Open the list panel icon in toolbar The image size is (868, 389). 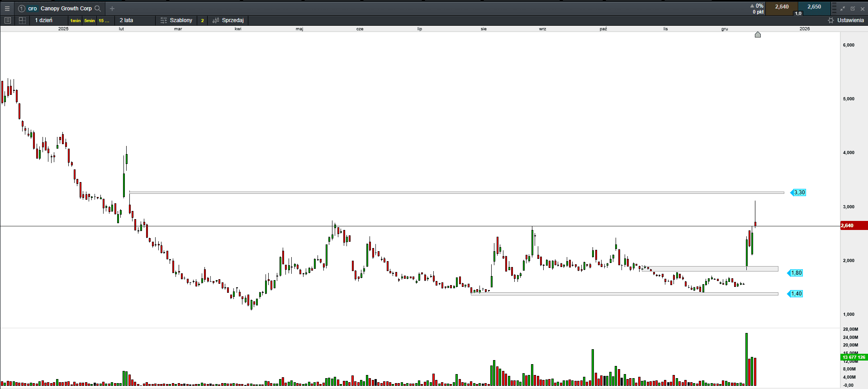tap(8, 20)
